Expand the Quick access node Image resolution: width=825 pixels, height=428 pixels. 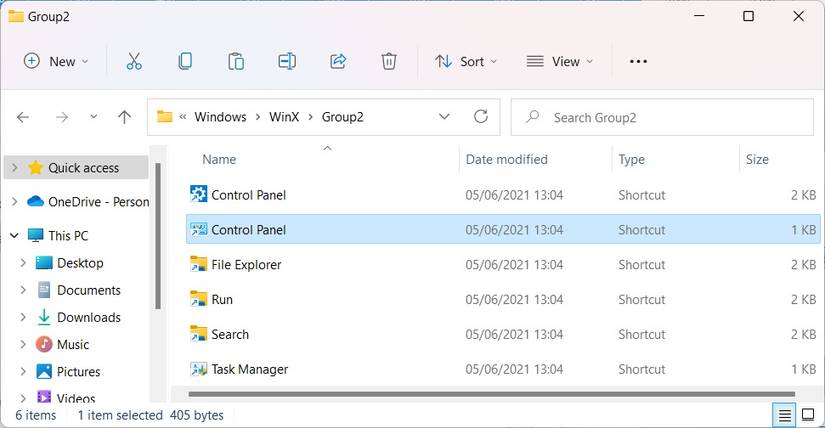click(15, 168)
